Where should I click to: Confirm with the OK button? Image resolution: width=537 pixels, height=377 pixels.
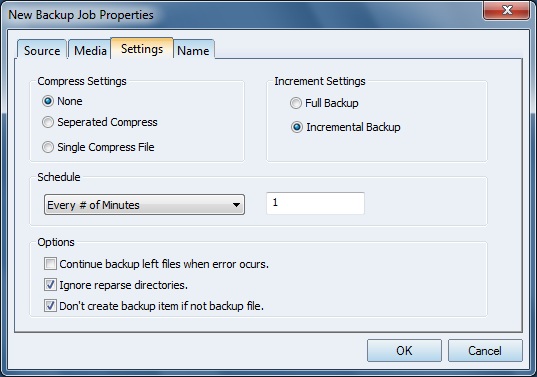[404, 351]
